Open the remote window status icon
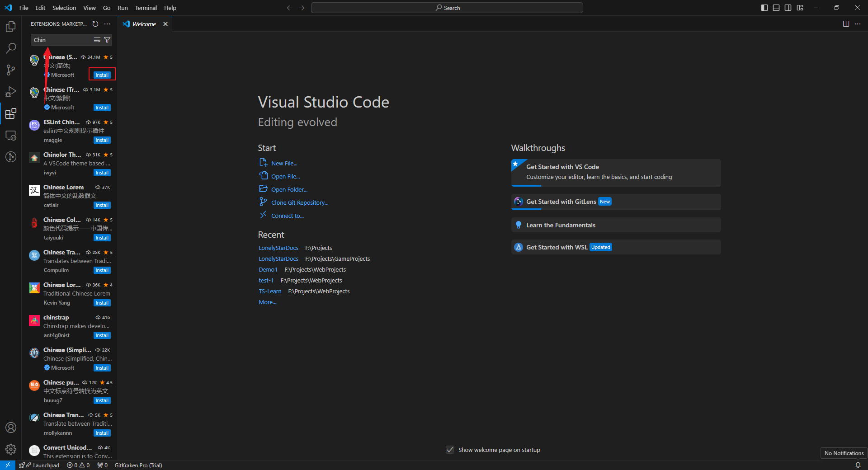868x470 pixels. [x=8, y=465]
